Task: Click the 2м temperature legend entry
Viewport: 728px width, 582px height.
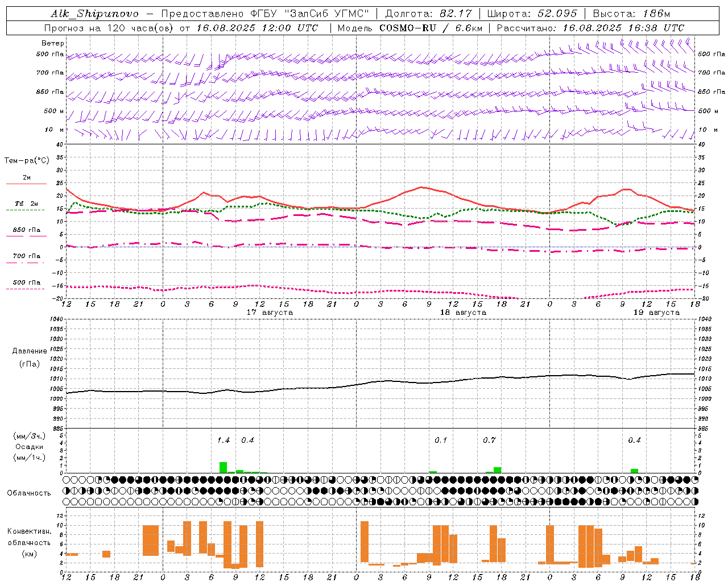Action: [x=27, y=177]
